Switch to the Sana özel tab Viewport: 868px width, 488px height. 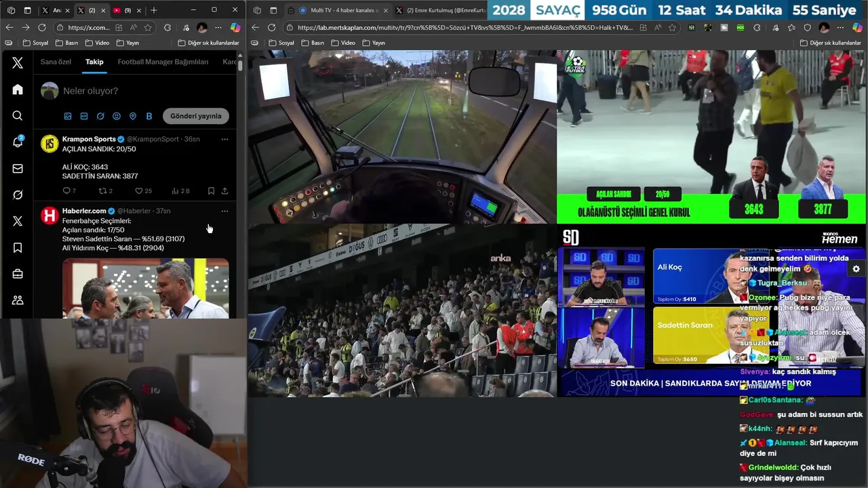pyautogui.click(x=56, y=62)
